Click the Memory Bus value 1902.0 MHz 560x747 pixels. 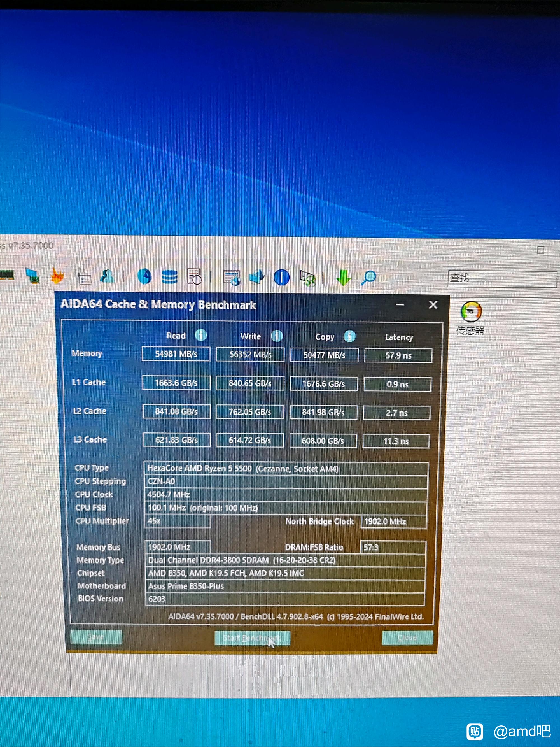(178, 547)
